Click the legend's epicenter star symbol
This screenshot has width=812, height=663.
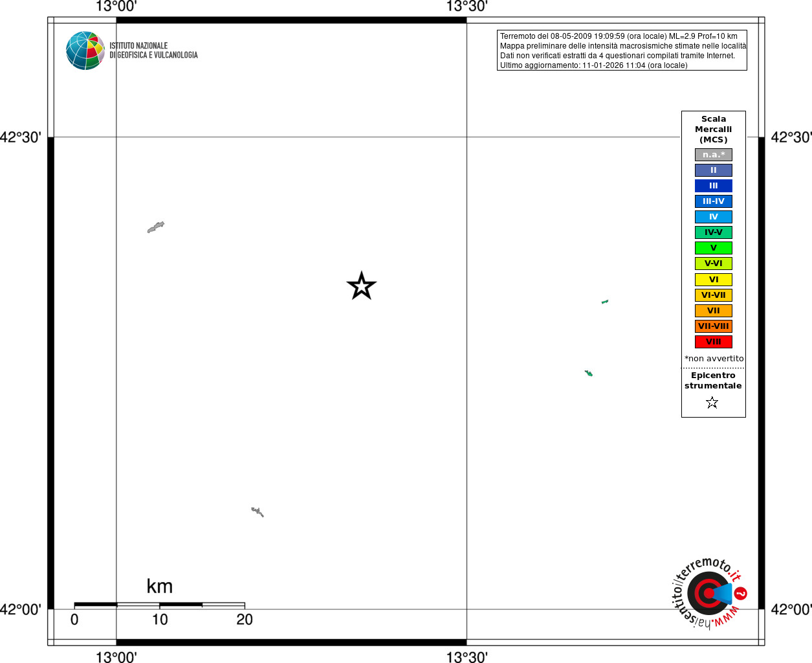[712, 403]
